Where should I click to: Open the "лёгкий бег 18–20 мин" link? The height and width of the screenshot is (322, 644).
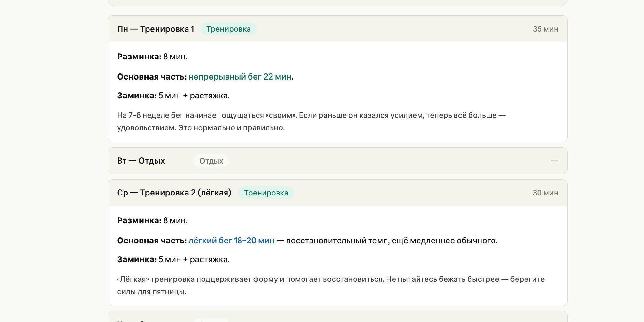coord(231,241)
